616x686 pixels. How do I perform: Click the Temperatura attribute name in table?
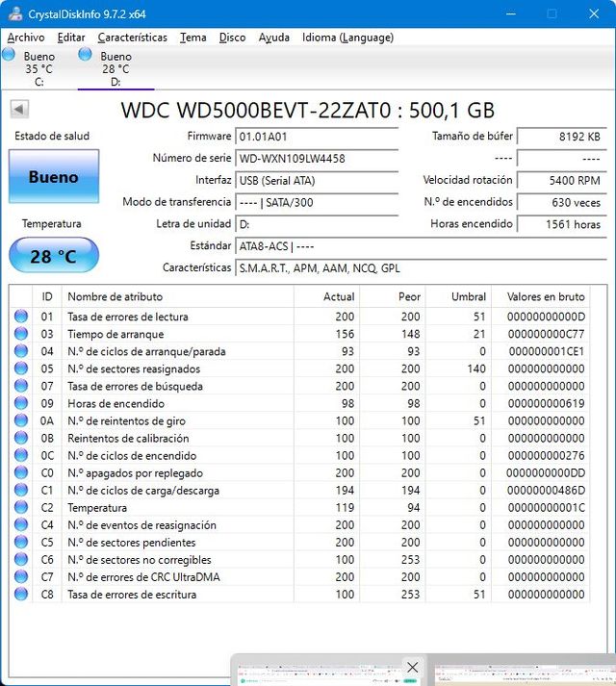(x=97, y=507)
